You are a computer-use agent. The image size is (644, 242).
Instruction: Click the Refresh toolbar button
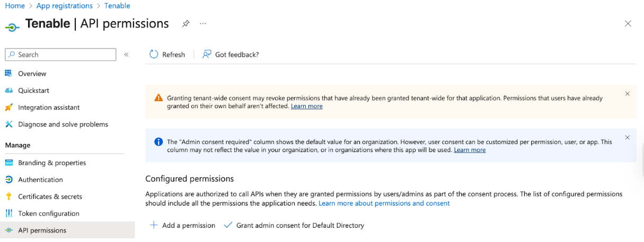(x=167, y=55)
